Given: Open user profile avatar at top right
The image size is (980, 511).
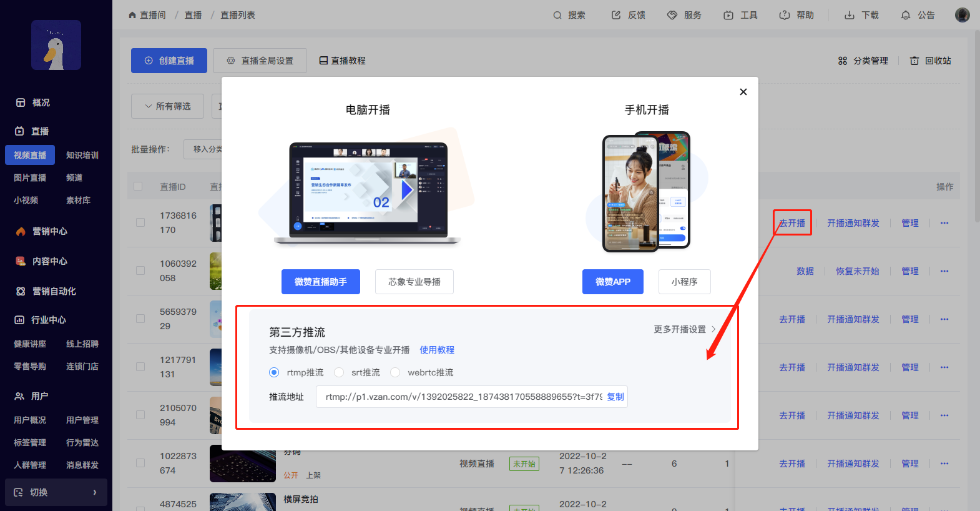Looking at the screenshot, I should 963,15.
